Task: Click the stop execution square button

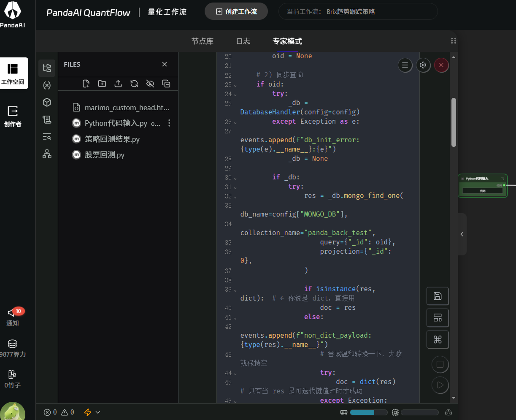Action: coord(440,364)
